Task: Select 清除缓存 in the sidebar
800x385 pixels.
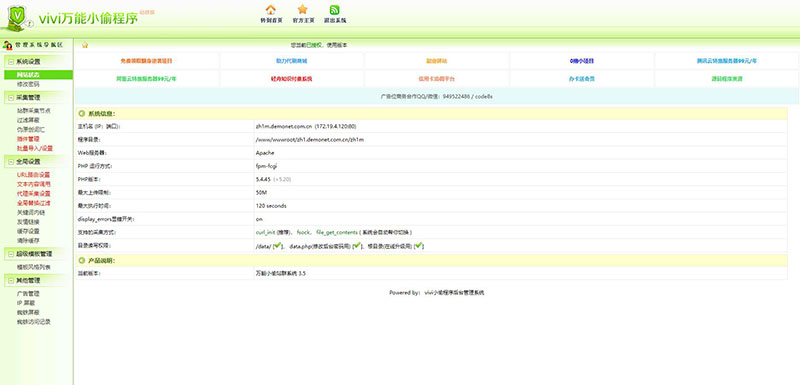Action: [28, 240]
